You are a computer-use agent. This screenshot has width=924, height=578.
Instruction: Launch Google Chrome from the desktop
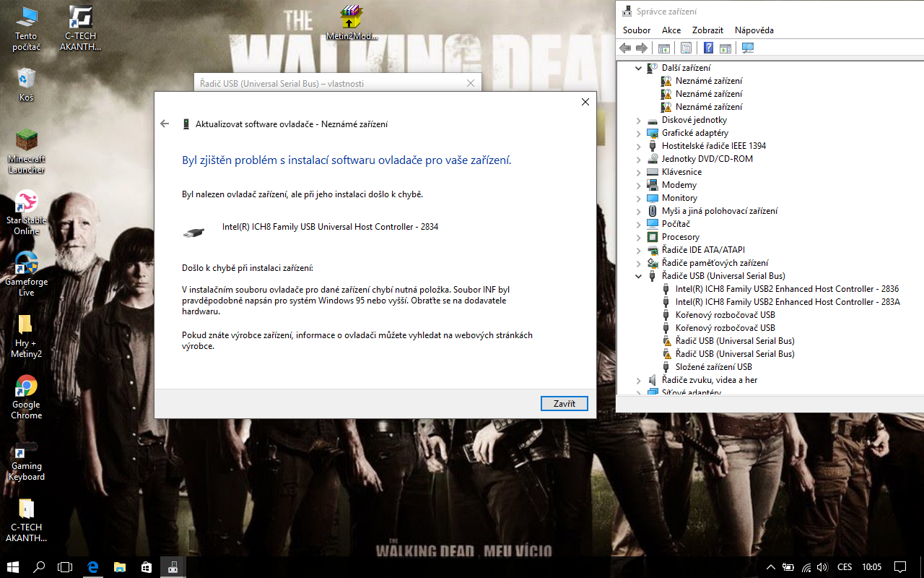pyautogui.click(x=27, y=397)
